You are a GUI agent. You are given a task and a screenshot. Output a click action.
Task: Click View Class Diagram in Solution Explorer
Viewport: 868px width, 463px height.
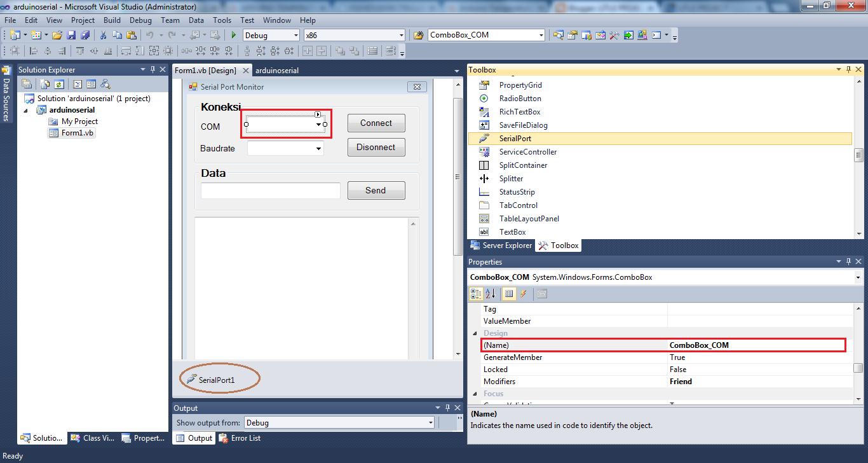pyautogui.click(x=105, y=84)
